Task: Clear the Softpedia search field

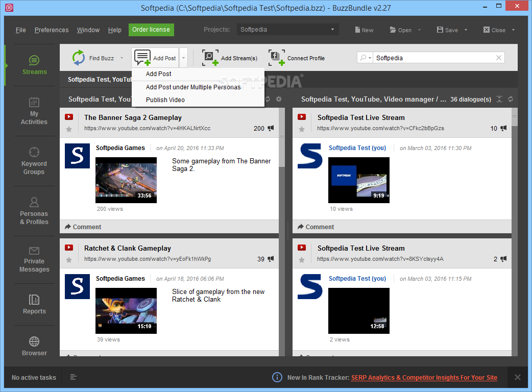Action: (x=499, y=58)
